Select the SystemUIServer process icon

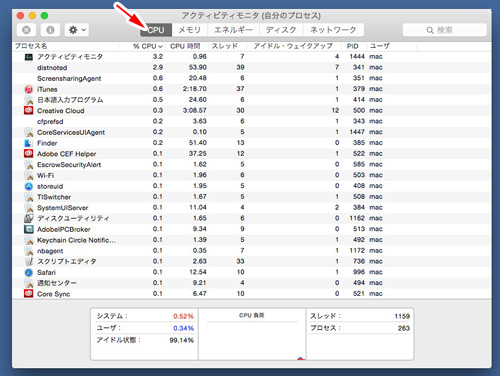point(29,208)
